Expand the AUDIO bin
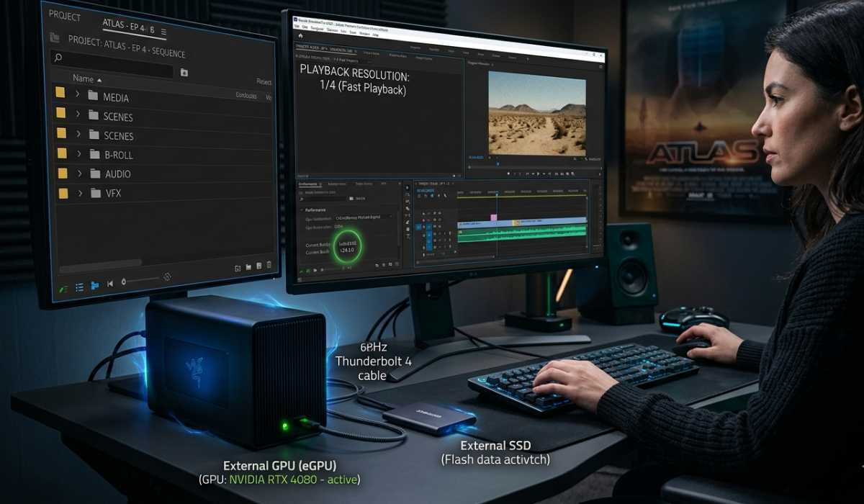Screen dimensions: 864x504 (x=78, y=173)
